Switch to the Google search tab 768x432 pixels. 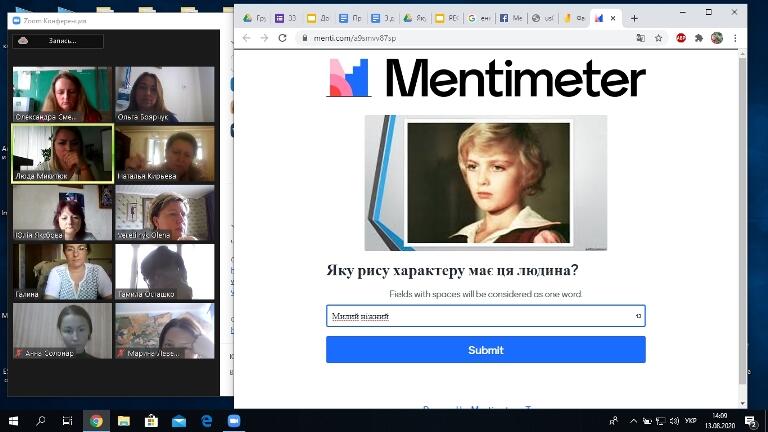pos(479,18)
